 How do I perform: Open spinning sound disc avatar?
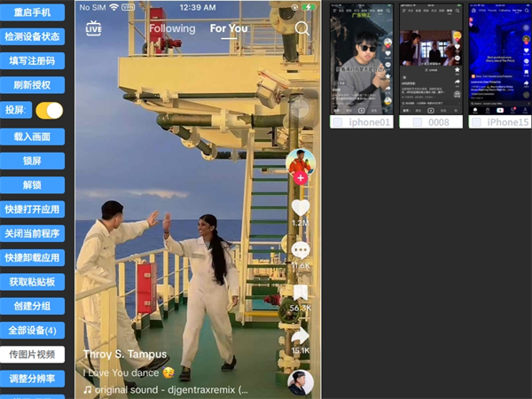301,382
